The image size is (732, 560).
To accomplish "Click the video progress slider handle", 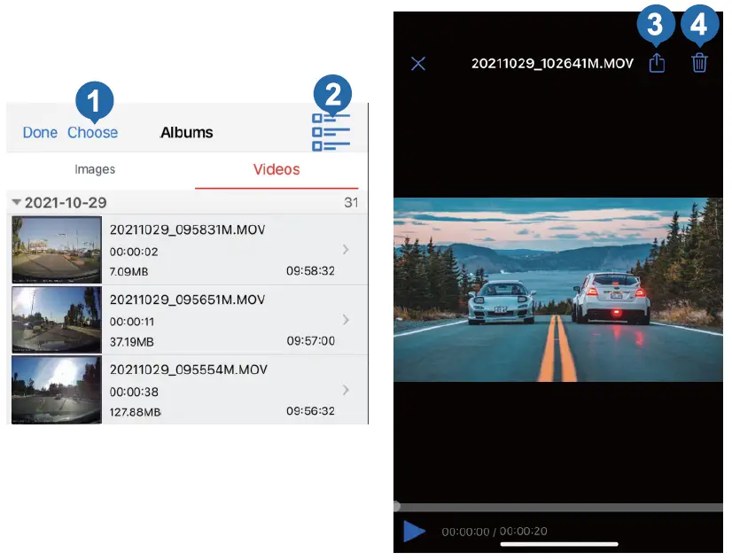I will [397, 506].
